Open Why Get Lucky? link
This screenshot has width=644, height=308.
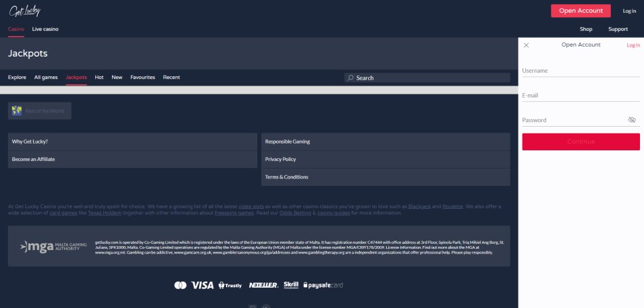[x=133, y=142]
